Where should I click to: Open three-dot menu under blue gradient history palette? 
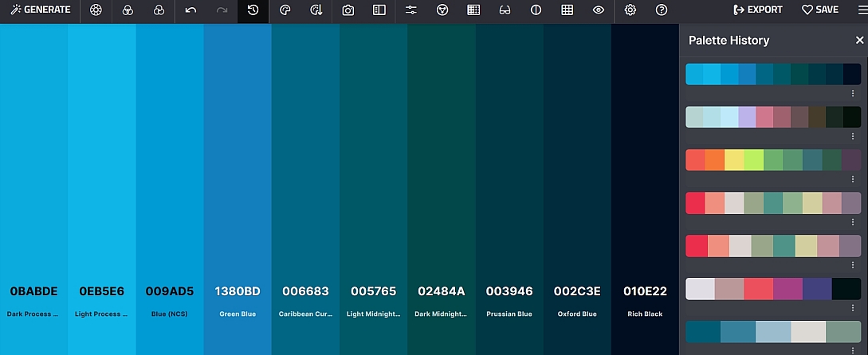(853, 93)
